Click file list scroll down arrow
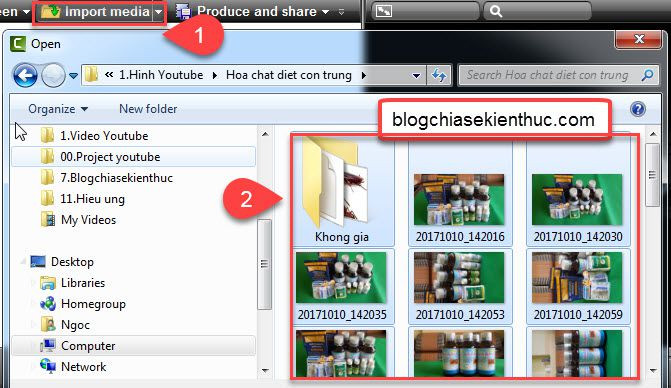 click(x=653, y=370)
